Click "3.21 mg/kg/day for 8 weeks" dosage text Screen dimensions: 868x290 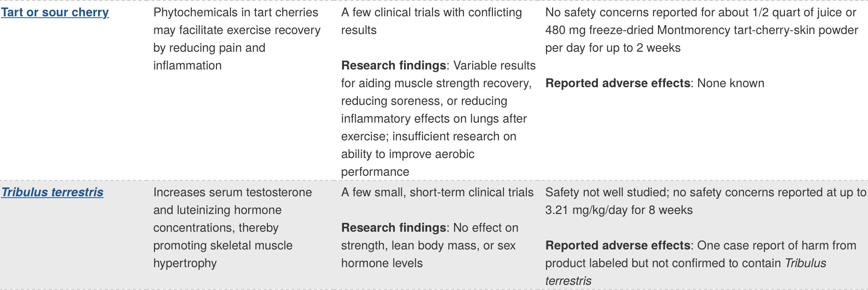(x=619, y=210)
